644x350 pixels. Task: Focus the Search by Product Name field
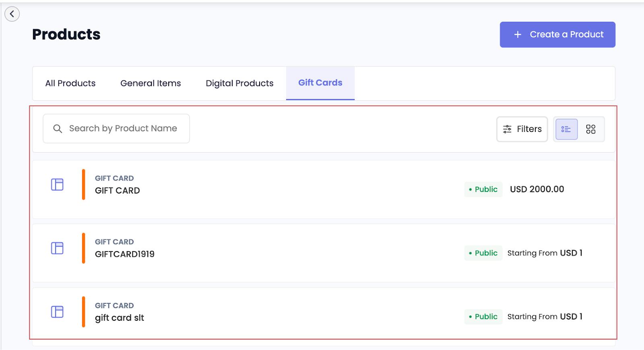point(116,128)
